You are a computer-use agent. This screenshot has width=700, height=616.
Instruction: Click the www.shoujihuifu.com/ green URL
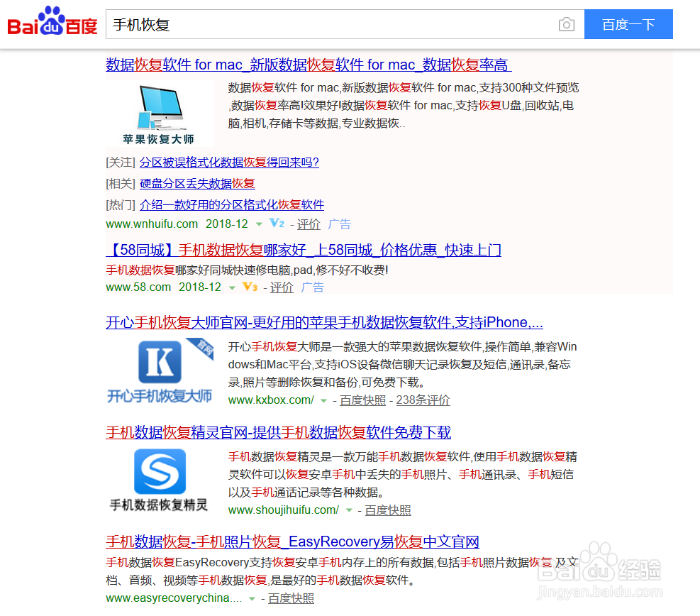pyautogui.click(x=284, y=510)
